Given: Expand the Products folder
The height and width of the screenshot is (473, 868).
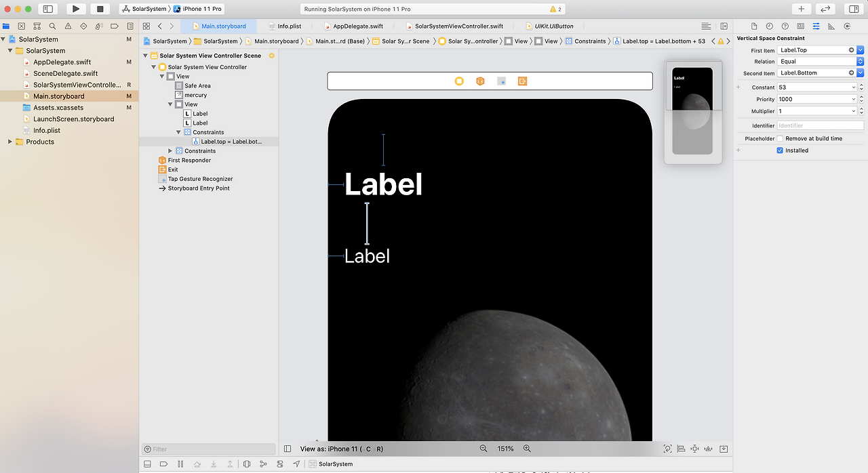Looking at the screenshot, I should [9, 142].
